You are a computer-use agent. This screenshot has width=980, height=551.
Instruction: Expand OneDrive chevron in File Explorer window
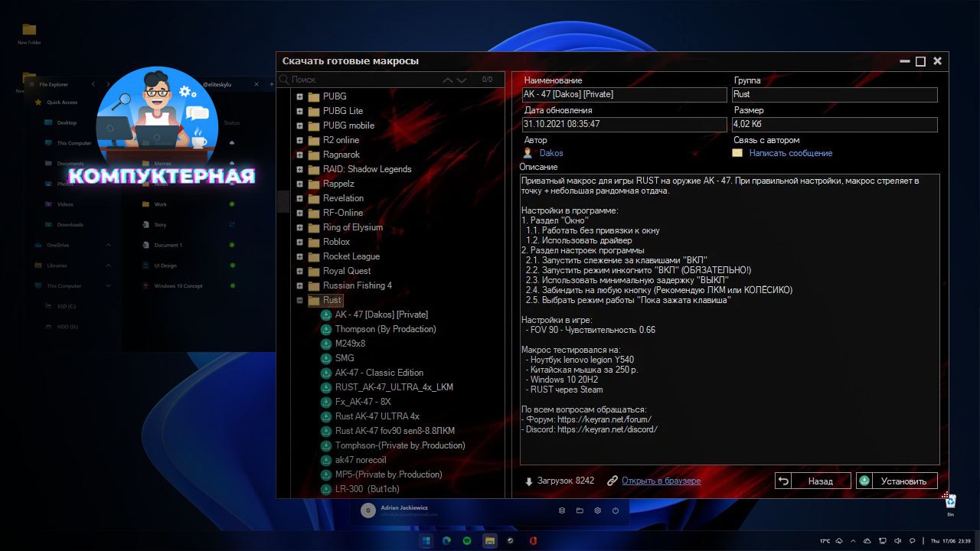click(108, 245)
